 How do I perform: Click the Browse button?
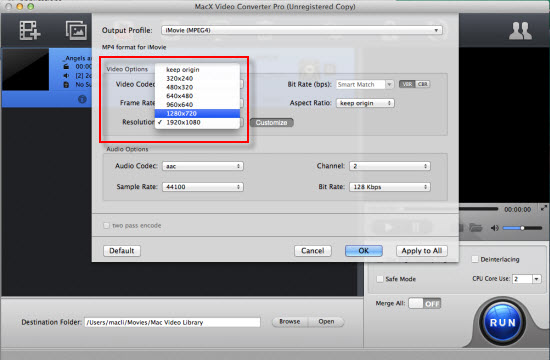click(x=290, y=321)
